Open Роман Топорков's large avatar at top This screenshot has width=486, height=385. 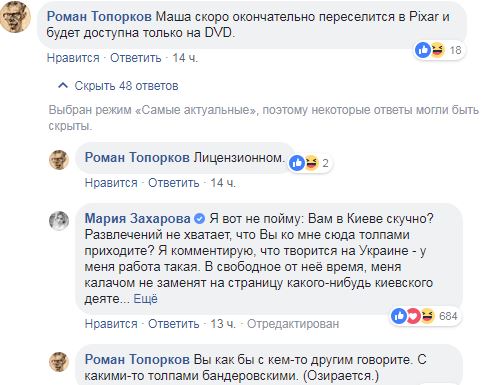click(15, 17)
